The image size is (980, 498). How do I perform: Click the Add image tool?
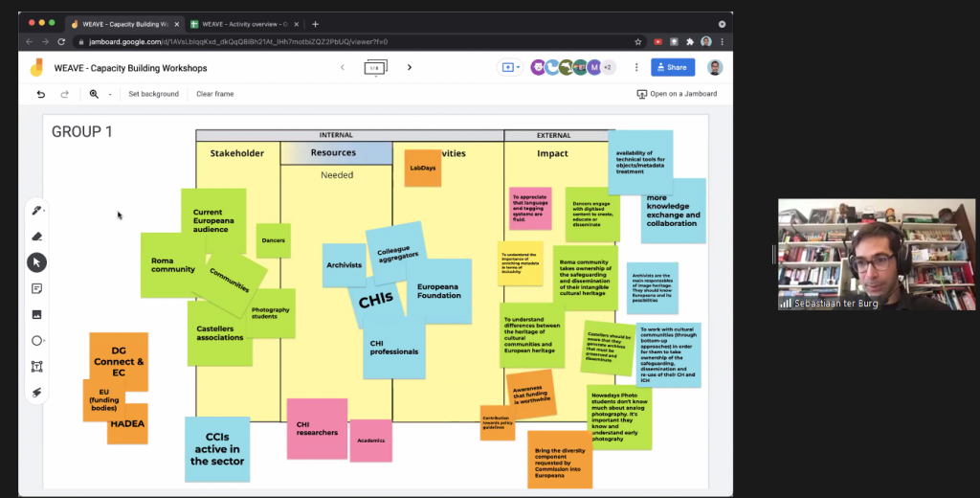(37, 315)
